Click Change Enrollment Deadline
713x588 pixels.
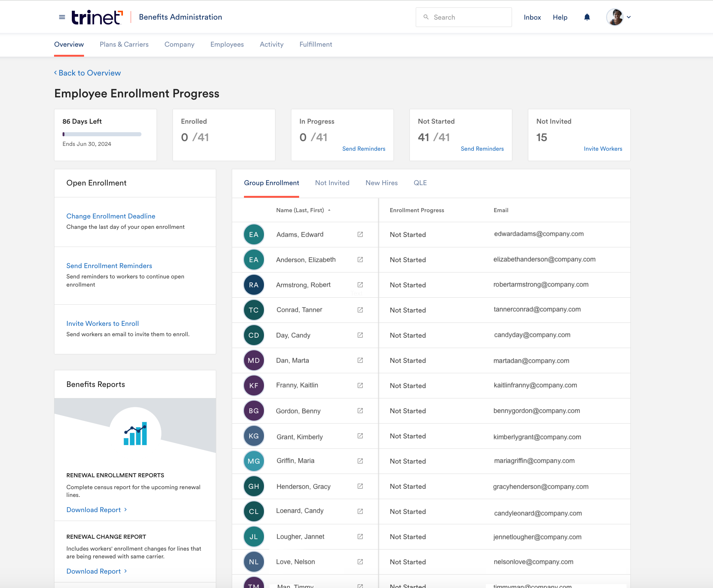click(111, 216)
